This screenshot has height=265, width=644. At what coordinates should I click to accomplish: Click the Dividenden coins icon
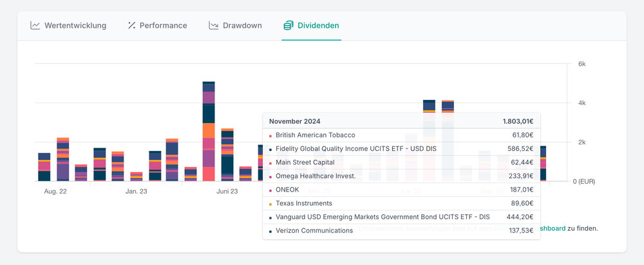tap(289, 26)
